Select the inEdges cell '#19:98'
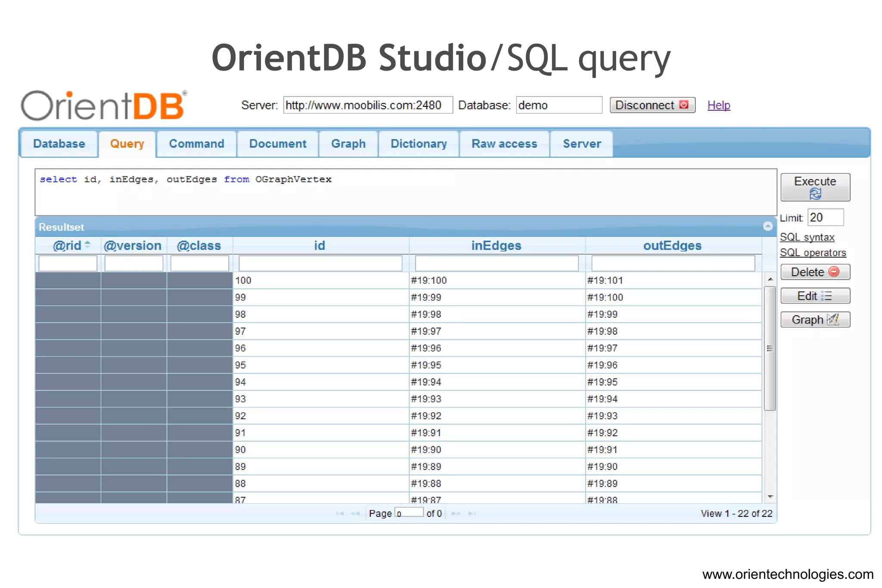 point(497,314)
